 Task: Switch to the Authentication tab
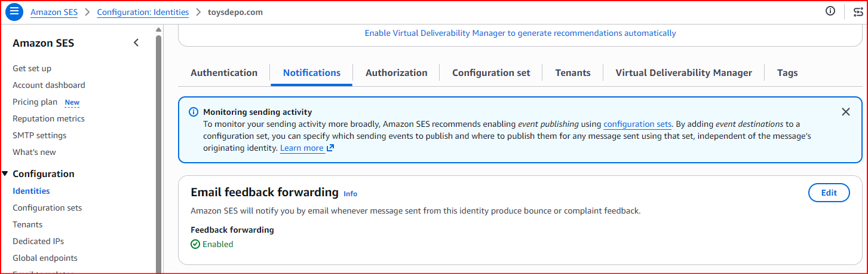click(224, 73)
